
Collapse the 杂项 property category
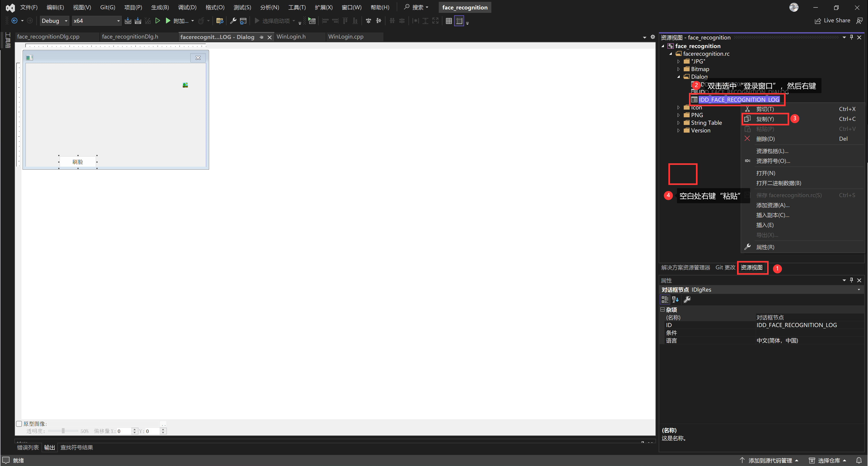pos(663,309)
